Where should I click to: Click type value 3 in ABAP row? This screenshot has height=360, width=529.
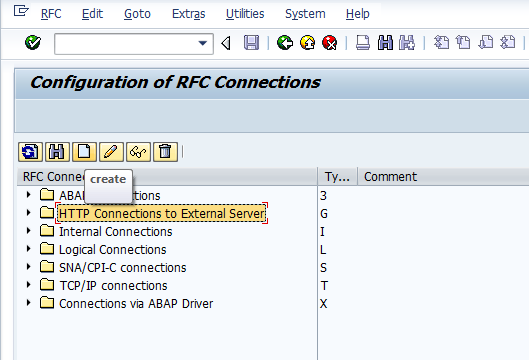[x=323, y=196]
